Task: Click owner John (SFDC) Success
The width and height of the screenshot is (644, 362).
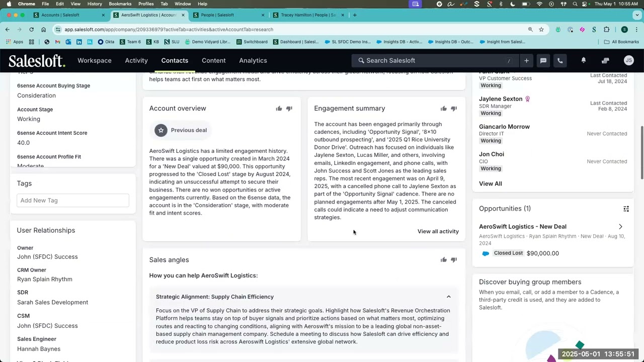Action: pyautogui.click(x=47, y=257)
